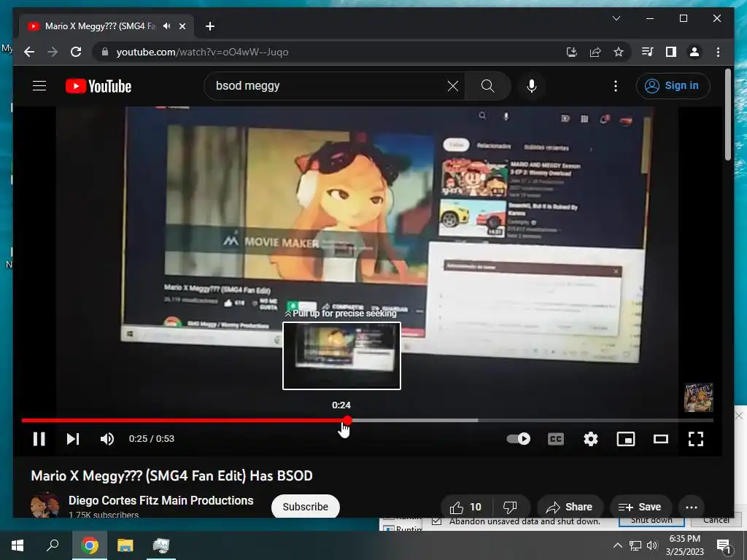Start voice search with microphone

(x=532, y=86)
